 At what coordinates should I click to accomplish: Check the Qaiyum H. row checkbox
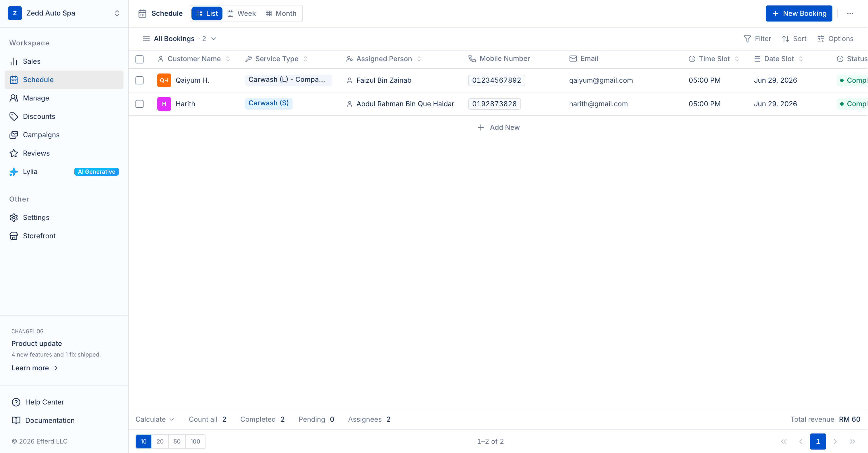coord(139,80)
